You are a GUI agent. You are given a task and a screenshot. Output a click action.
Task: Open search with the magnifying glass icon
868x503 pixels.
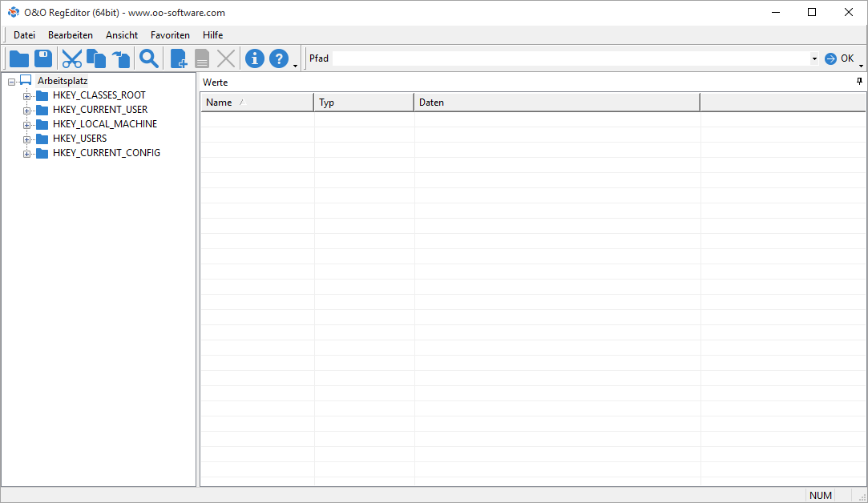tap(149, 58)
